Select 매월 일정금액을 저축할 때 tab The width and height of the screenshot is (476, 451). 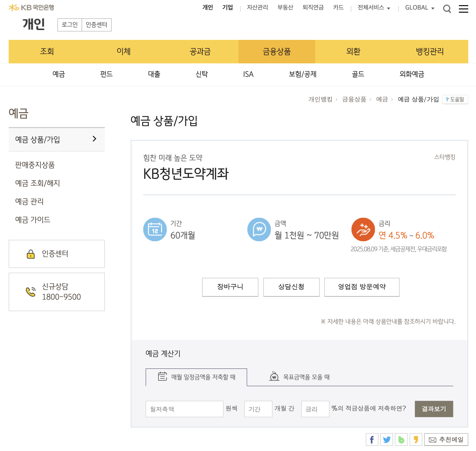[x=196, y=377]
